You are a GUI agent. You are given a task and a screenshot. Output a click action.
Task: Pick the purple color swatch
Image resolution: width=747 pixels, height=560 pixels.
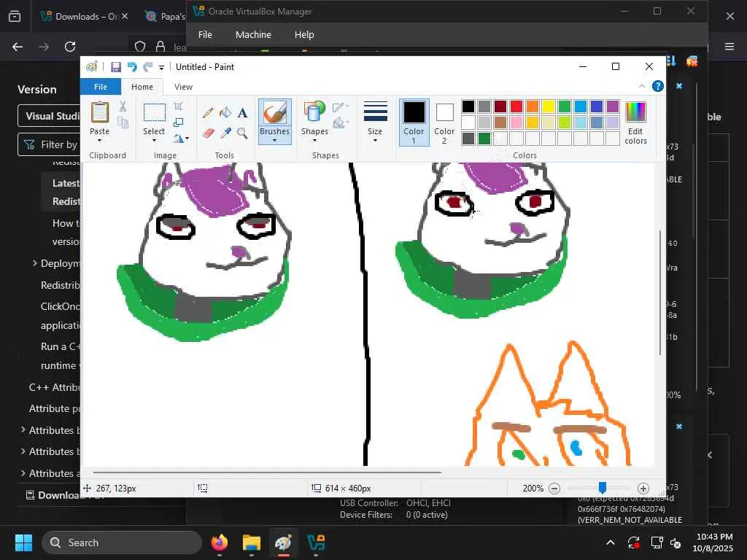pyautogui.click(x=613, y=106)
